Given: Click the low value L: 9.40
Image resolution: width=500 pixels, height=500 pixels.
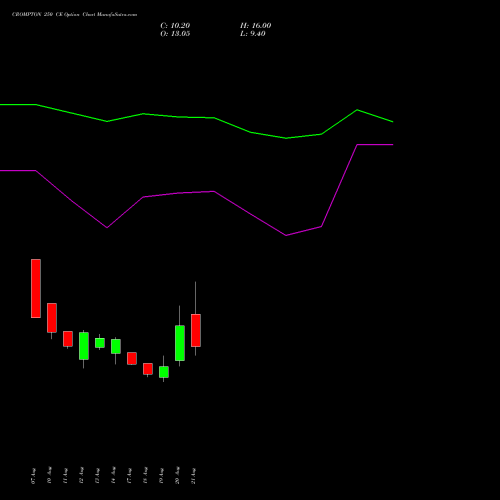Looking at the screenshot, I should coord(253,34).
